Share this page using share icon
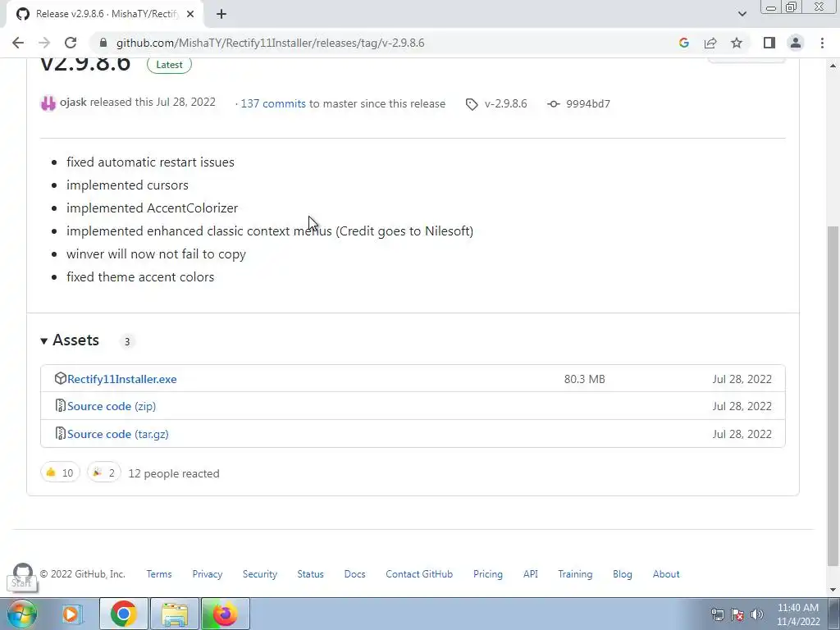Screen dimensions: 840x630 (x=710, y=43)
